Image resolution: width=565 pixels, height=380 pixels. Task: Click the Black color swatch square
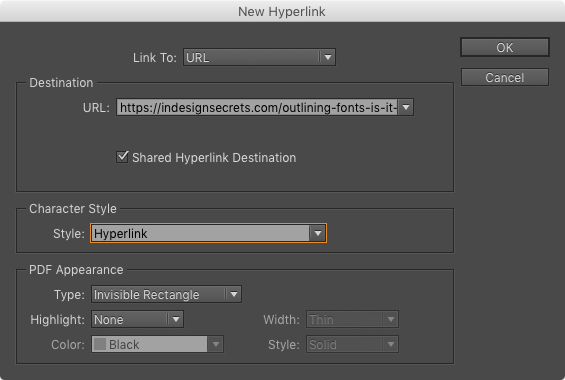(100, 344)
